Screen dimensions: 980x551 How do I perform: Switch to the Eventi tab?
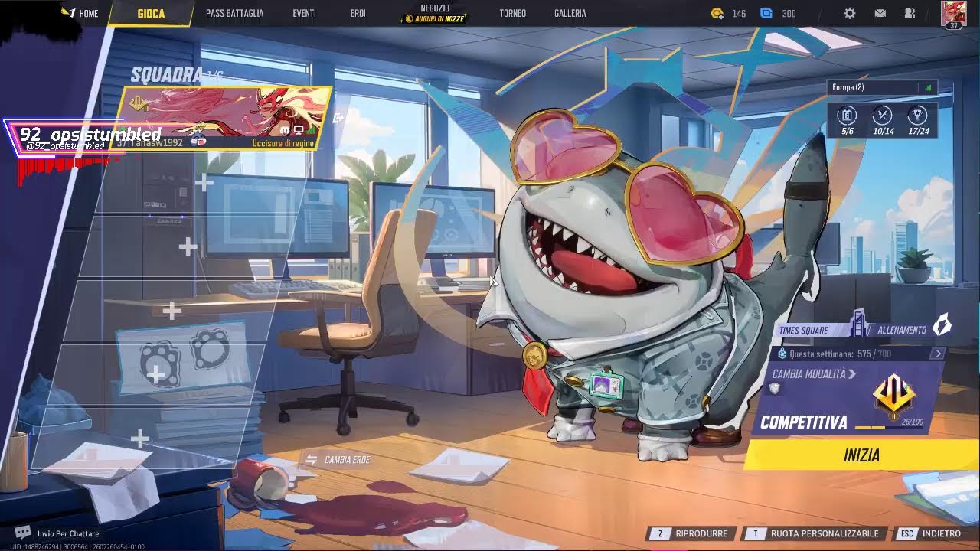(x=304, y=13)
